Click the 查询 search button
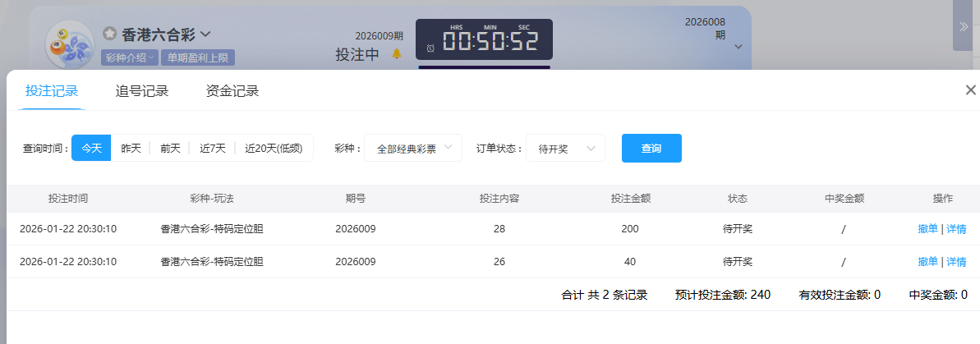 (651, 149)
